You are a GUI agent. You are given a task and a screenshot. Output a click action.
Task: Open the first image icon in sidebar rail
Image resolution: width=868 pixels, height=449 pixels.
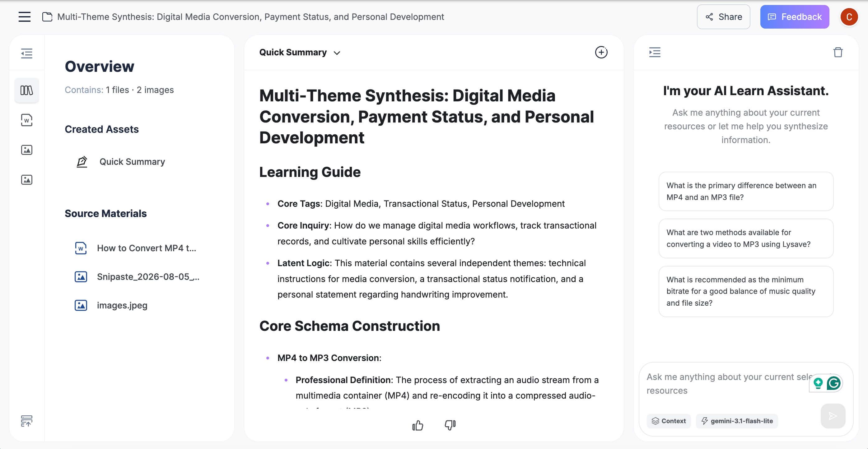coord(27,150)
